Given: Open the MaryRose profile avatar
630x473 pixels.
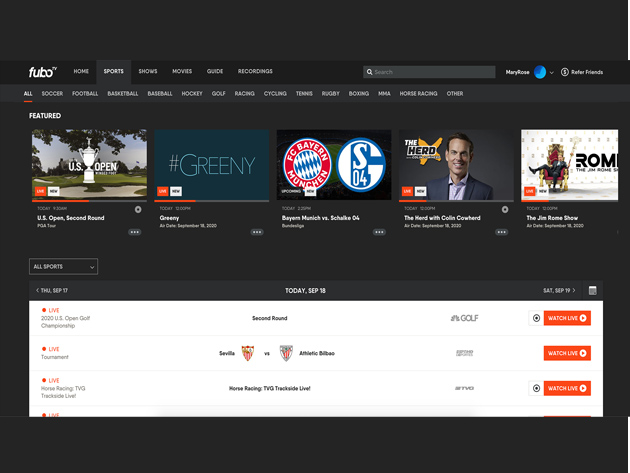Looking at the screenshot, I should [x=540, y=72].
